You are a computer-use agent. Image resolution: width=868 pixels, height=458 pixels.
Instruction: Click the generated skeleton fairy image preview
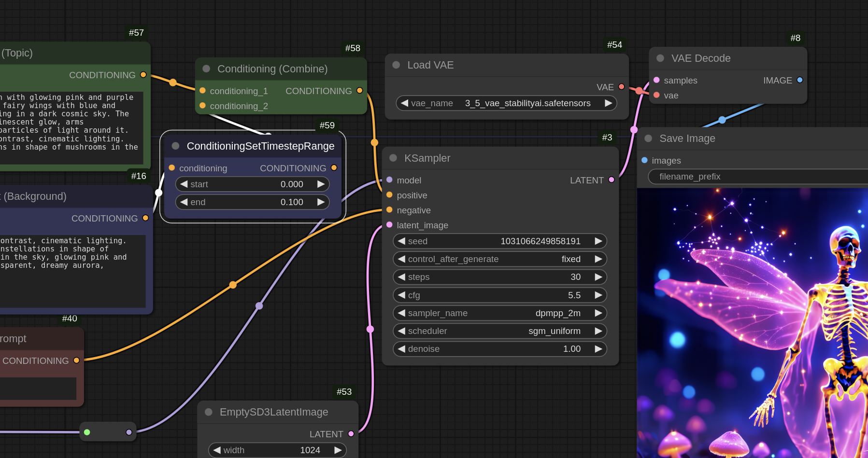click(x=752, y=323)
